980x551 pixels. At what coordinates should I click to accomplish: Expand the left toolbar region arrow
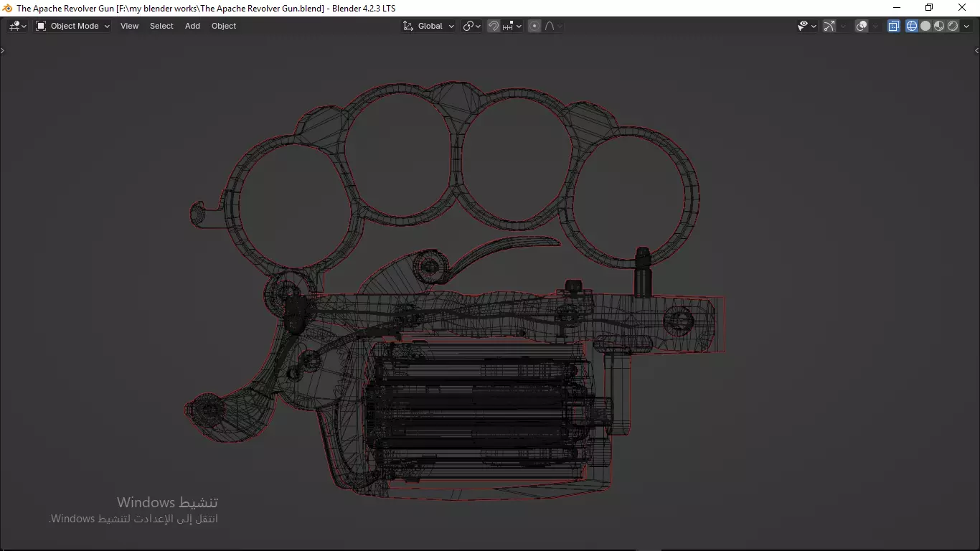click(3, 51)
